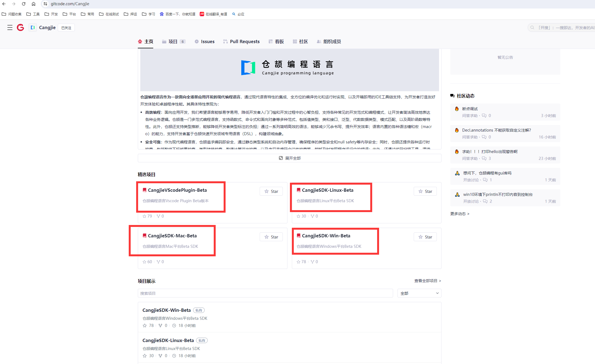
Task: Open the 组织成员 tab
Action: [329, 41]
